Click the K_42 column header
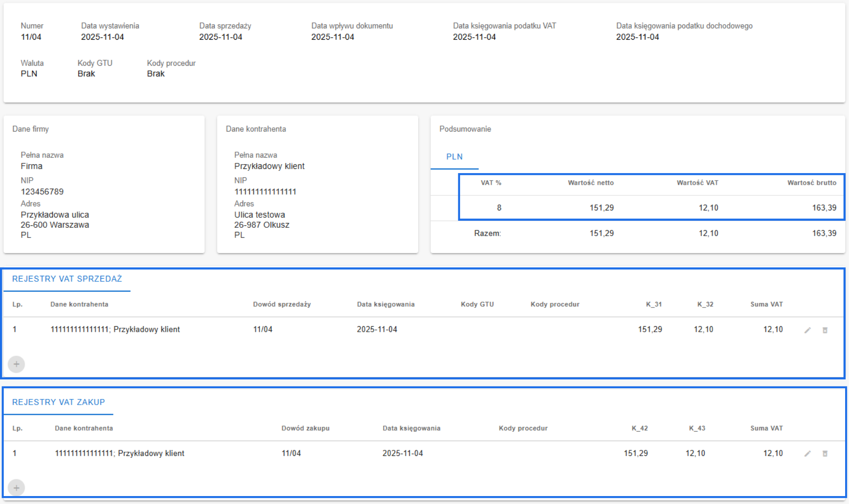The image size is (854, 504). [639, 428]
